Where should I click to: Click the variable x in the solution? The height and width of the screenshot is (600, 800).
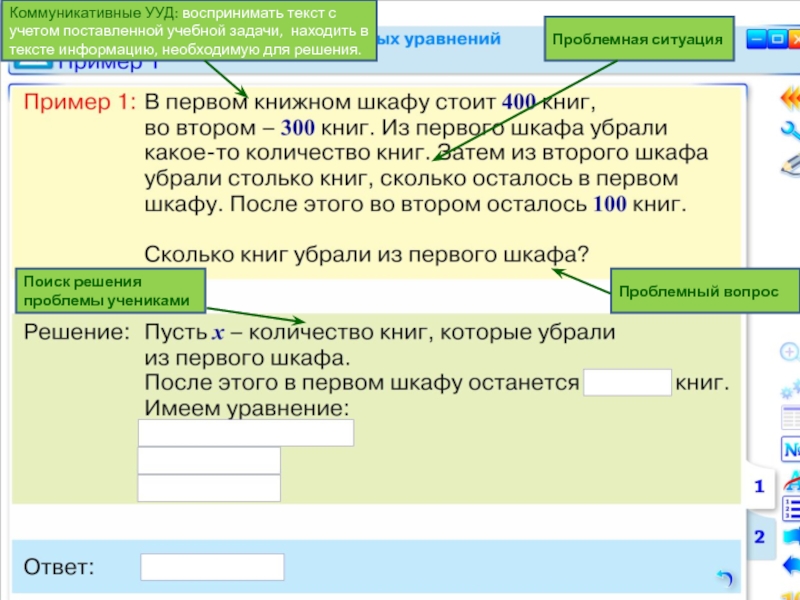tap(218, 333)
